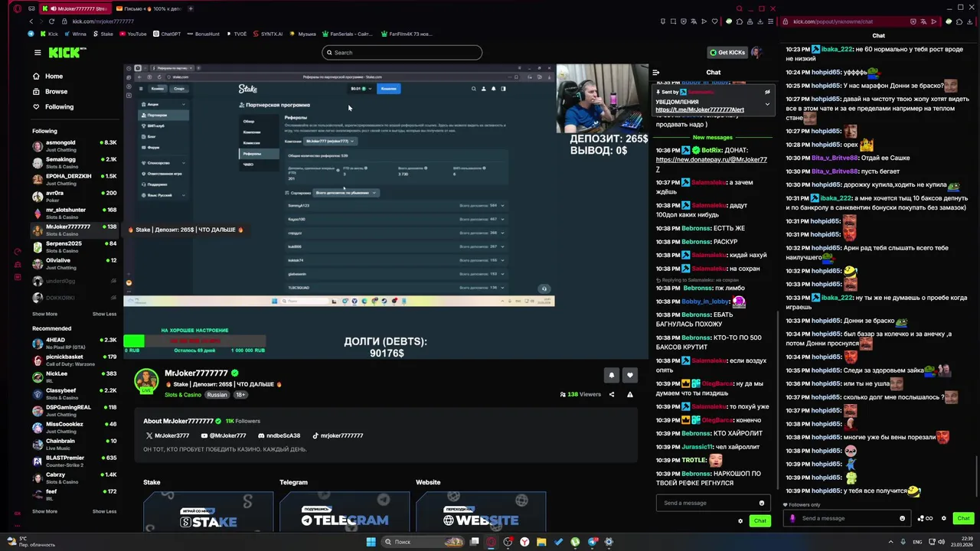Open Following in the Kick sidebar

coord(59,106)
